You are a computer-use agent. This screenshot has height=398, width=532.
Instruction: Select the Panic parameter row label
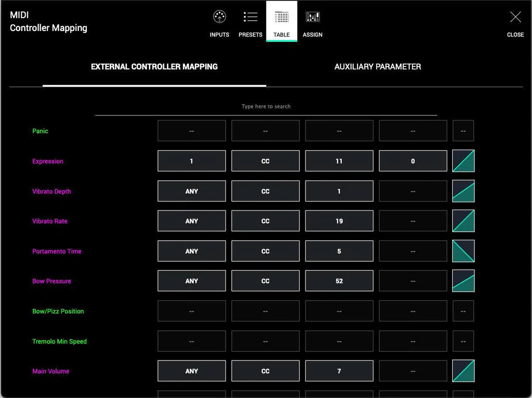(x=40, y=131)
